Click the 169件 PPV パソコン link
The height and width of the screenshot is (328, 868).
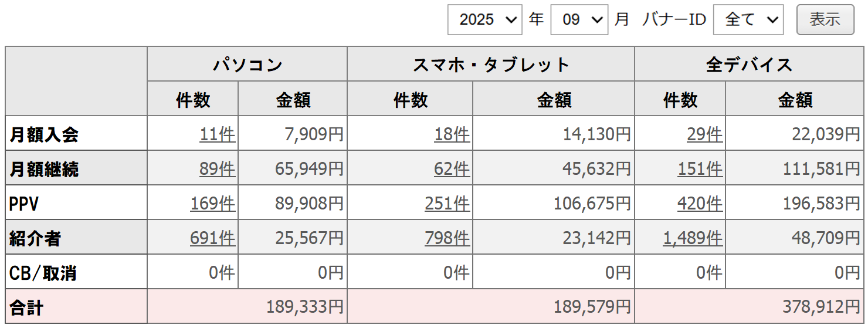coord(212,204)
